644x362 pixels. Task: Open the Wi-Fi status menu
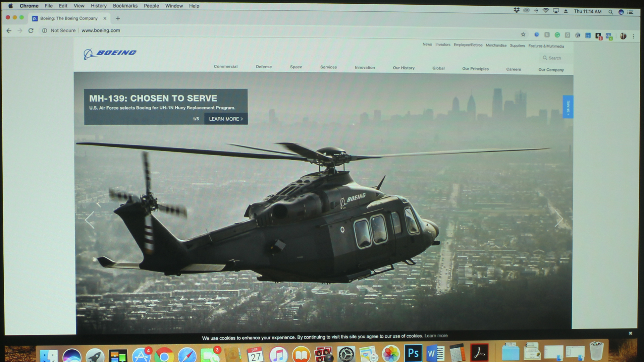546,11
